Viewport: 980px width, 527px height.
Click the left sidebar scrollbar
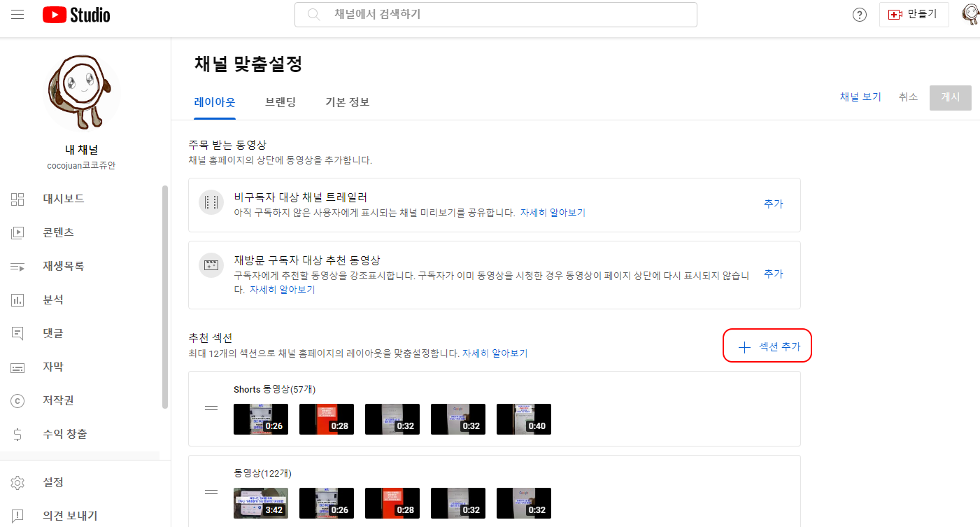pos(165,297)
